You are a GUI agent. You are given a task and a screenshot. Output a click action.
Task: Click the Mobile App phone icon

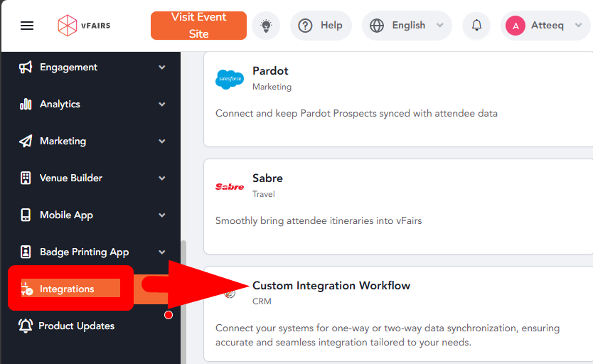(x=26, y=215)
